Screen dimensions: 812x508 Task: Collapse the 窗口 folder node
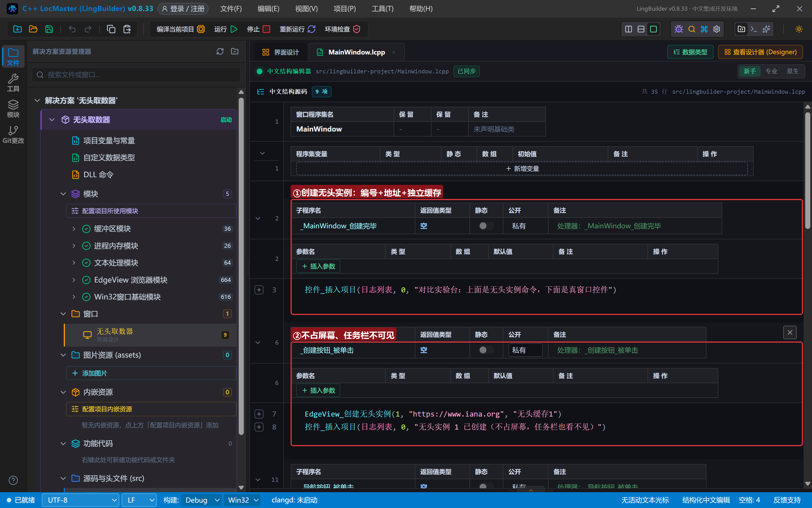[63, 314]
